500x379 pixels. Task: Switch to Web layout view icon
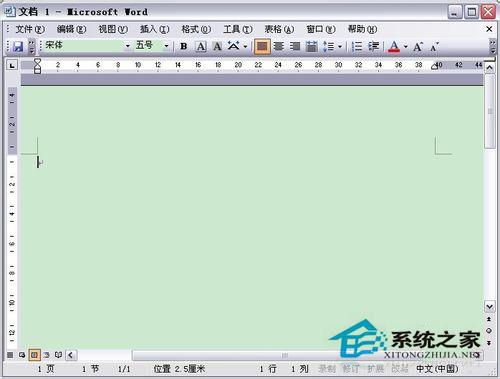22,355
